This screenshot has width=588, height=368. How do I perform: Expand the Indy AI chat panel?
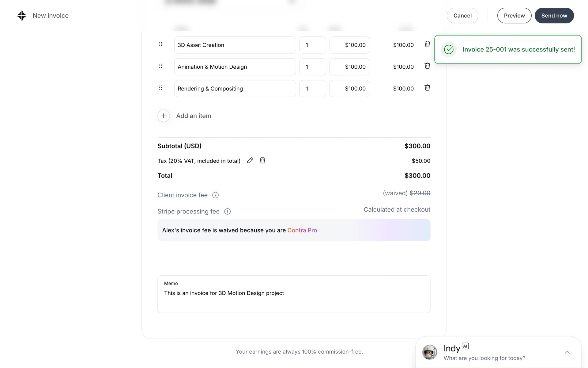click(567, 352)
